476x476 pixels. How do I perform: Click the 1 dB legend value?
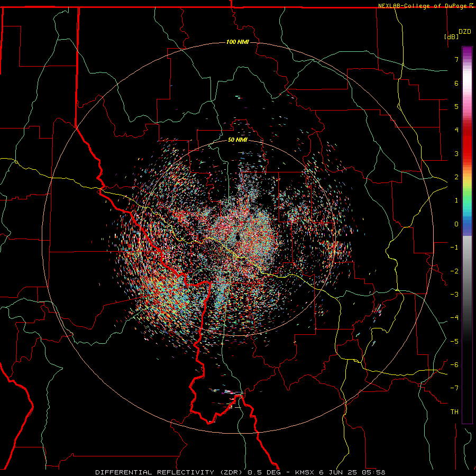(456, 200)
